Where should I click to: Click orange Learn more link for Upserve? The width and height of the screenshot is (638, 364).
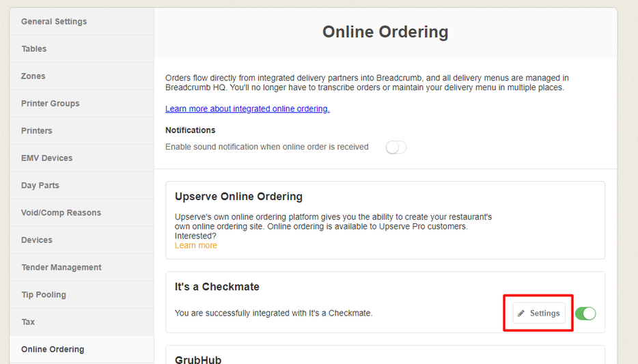coord(196,245)
